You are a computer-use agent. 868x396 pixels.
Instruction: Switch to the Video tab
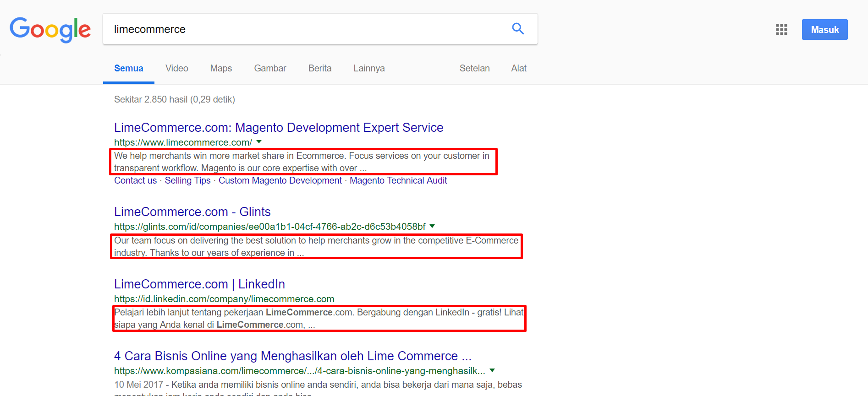coord(177,68)
